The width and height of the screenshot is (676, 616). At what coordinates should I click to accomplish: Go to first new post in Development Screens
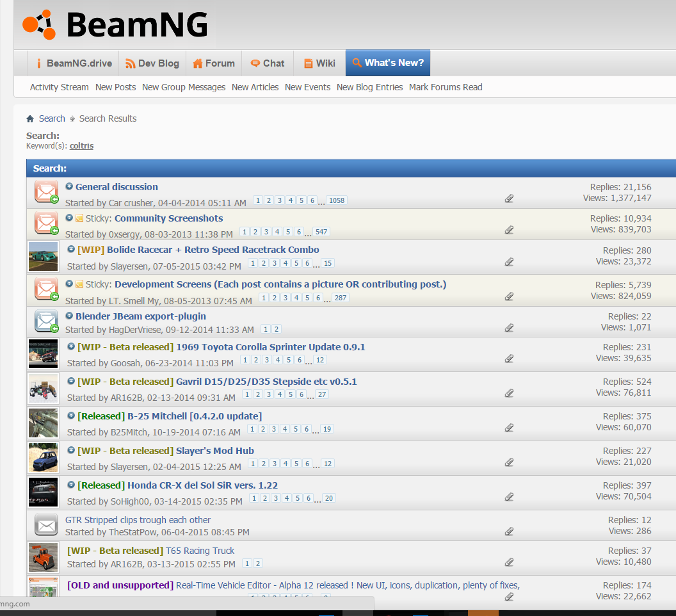(69, 284)
